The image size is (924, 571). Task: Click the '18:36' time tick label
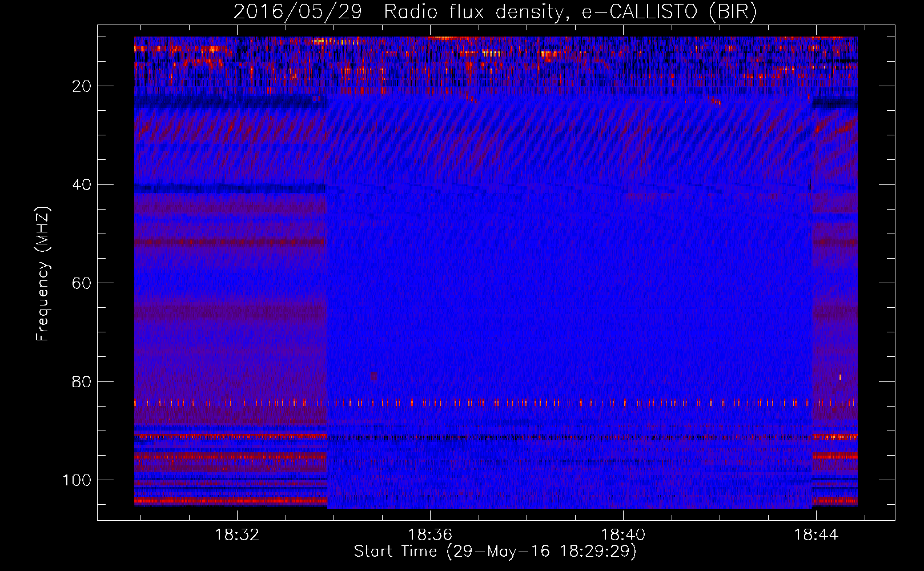(430, 535)
